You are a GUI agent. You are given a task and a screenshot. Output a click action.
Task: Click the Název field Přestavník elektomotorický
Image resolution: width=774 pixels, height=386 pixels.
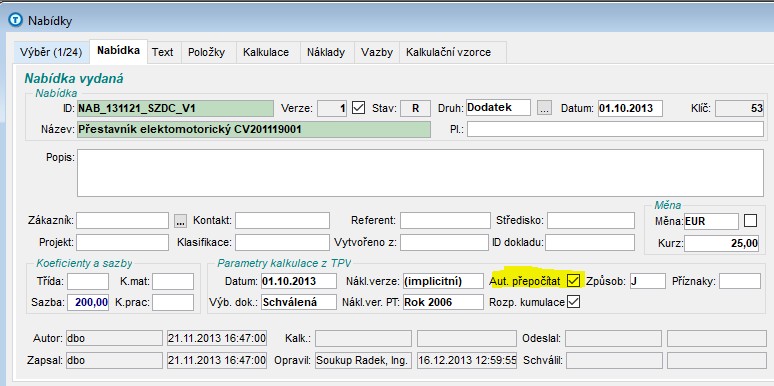[254, 129]
